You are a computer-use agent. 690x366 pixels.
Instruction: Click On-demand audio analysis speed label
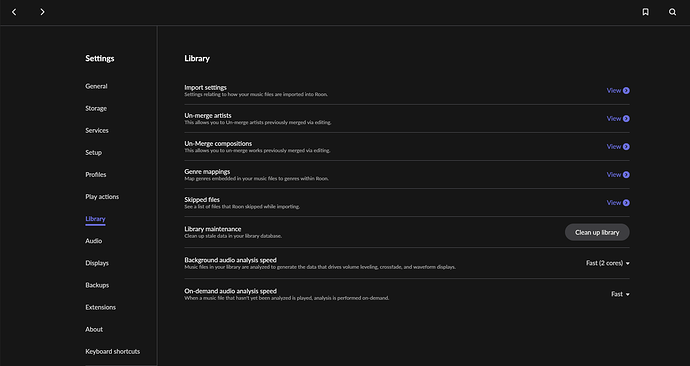[x=231, y=291]
